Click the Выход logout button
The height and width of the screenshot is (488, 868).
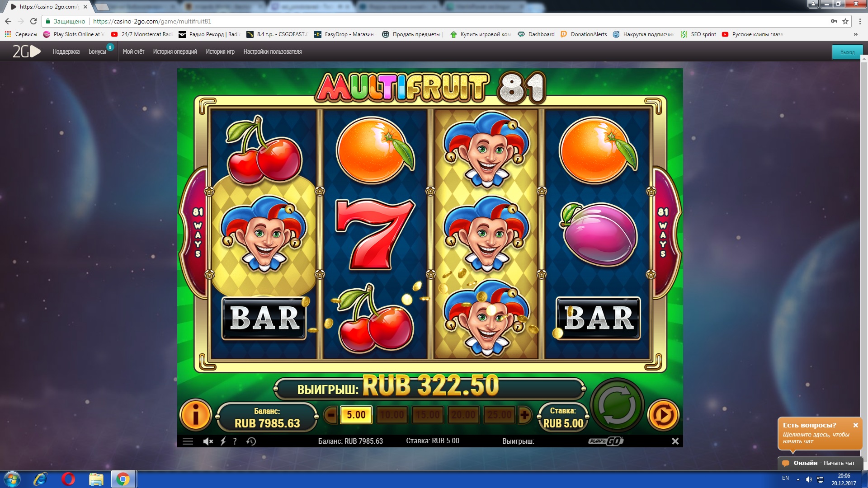pos(847,52)
